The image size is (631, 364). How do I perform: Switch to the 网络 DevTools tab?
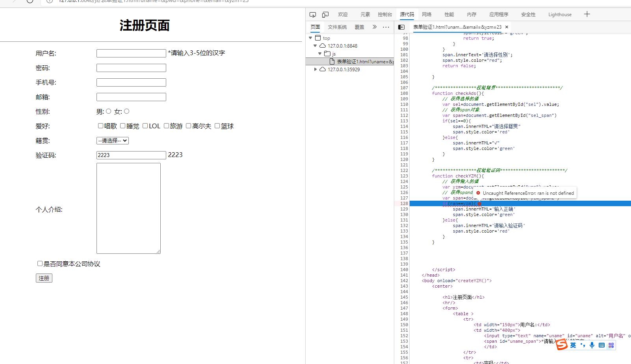(427, 15)
